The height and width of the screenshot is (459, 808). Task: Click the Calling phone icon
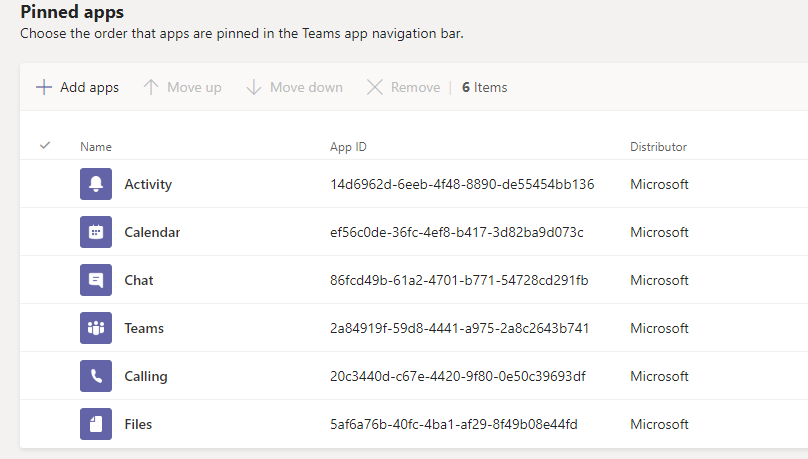(96, 376)
